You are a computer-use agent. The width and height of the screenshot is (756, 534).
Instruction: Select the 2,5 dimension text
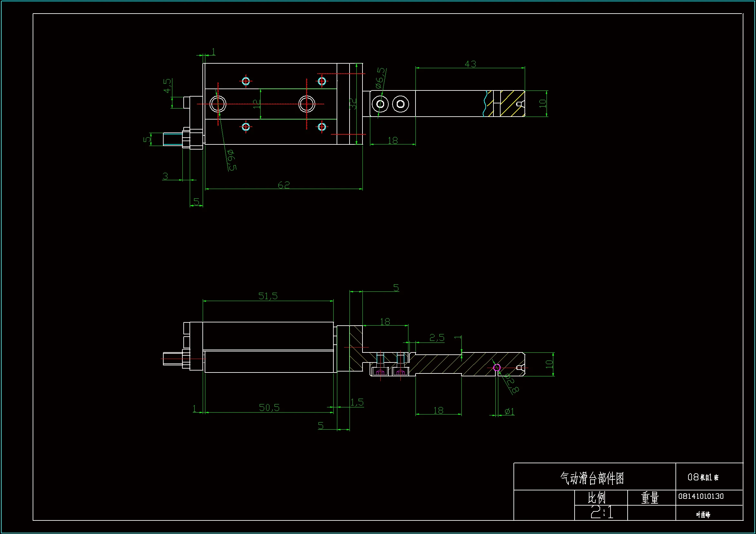(x=437, y=338)
